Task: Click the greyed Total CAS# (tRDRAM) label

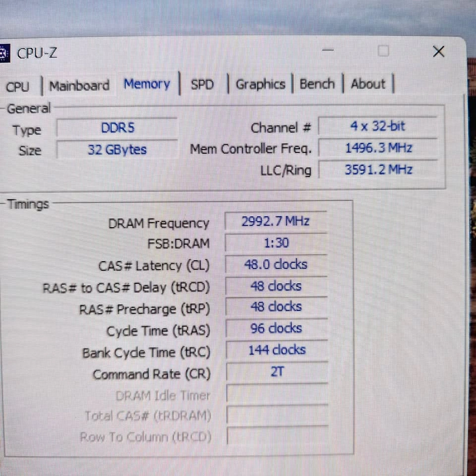Action: tap(148, 416)
